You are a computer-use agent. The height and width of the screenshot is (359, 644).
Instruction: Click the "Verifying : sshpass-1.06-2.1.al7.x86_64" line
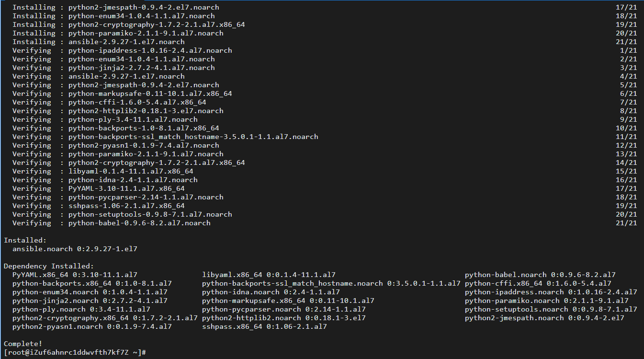98,206
